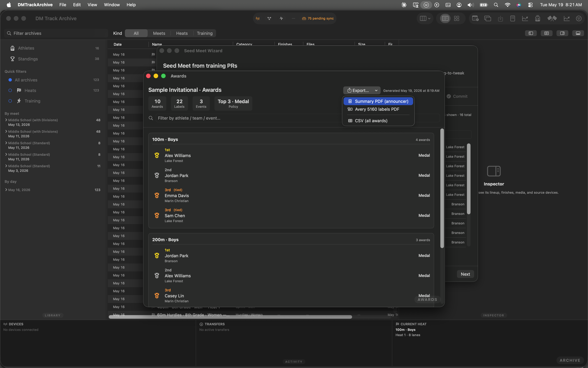Viewport: 588px width, 368px height.
Task: Click the overlapping windows toolbar icon
Action: [x=488, y=19]
